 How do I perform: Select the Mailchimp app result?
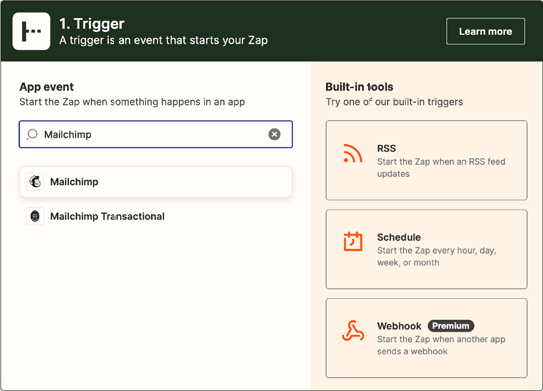pyautogui.click(x=156, y=182)
